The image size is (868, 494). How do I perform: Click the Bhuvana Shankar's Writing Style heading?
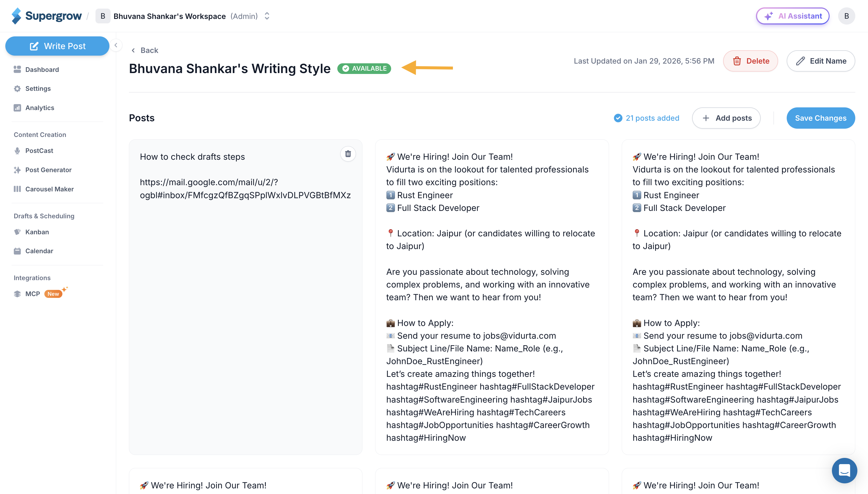pyautogui.click(x=229, y=69)
